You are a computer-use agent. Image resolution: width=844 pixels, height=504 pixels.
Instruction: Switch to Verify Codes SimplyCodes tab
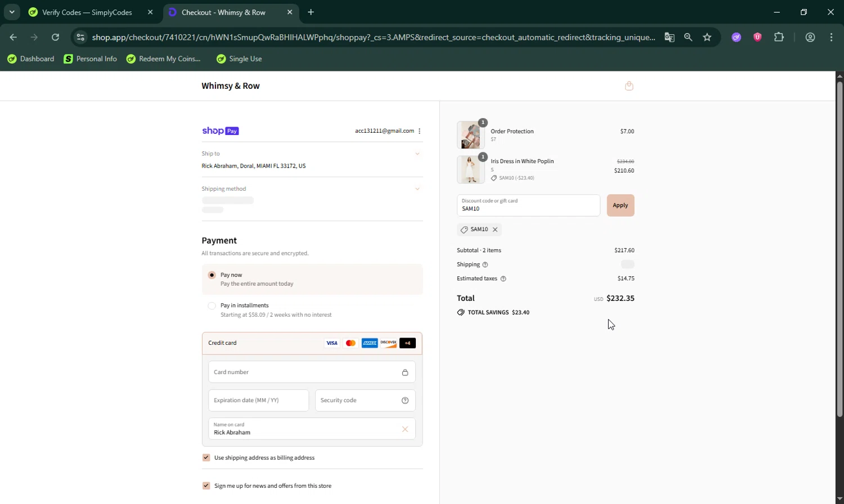[x=87, y=12]
